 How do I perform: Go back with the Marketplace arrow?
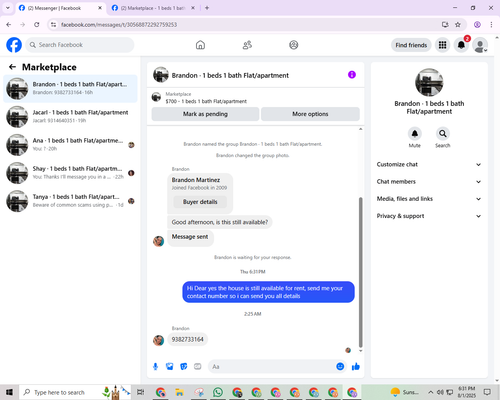[x=12, y=67]
